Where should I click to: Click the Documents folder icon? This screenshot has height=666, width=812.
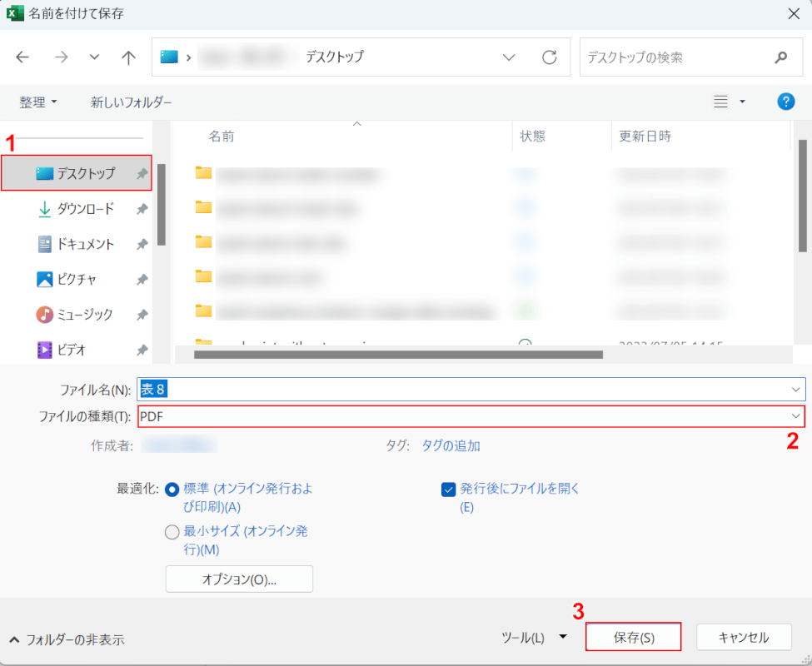45,244
